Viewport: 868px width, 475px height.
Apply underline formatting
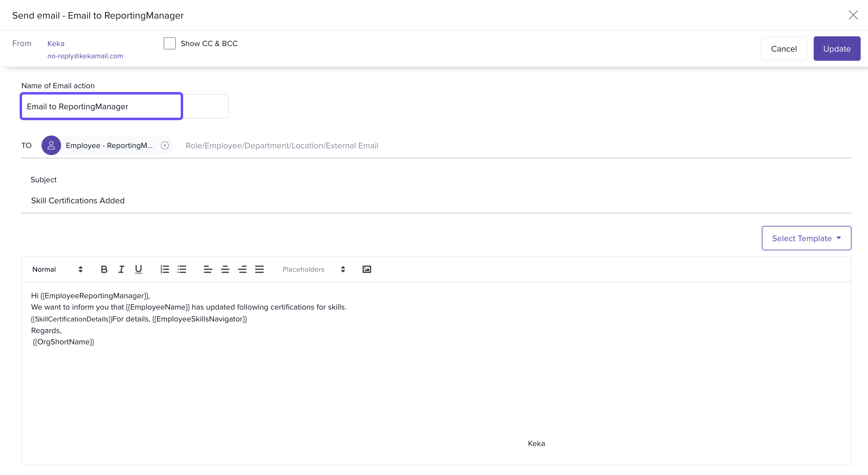(138, 269)
